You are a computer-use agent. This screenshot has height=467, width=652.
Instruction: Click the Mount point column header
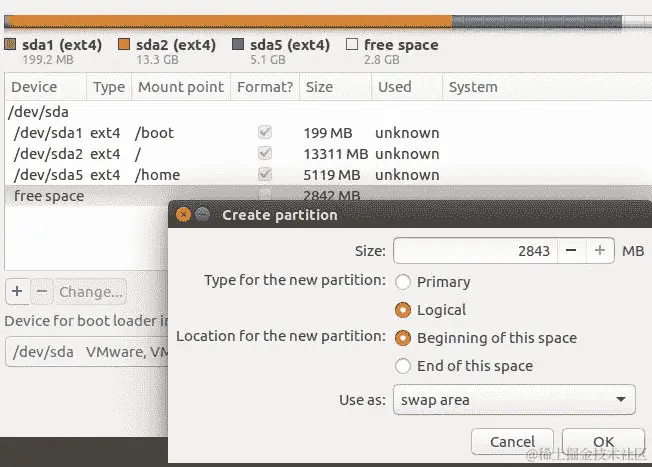coord(181,87)
